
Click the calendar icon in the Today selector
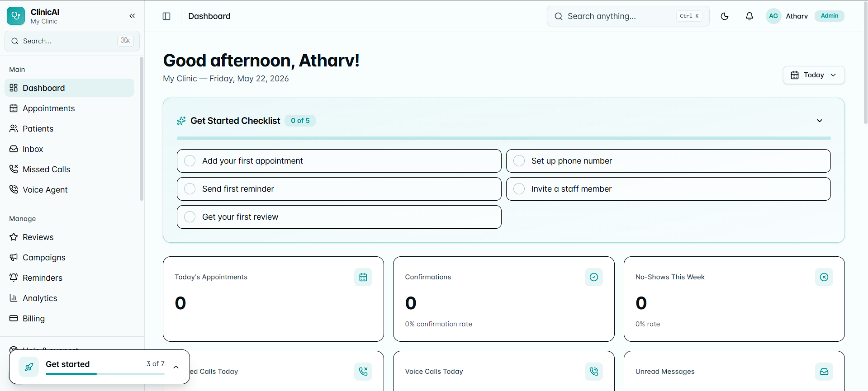[795, 75]
